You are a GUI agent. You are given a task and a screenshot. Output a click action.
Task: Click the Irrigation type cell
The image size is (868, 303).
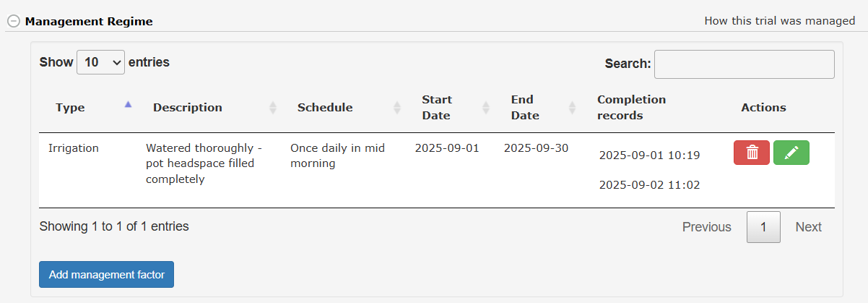74,148
